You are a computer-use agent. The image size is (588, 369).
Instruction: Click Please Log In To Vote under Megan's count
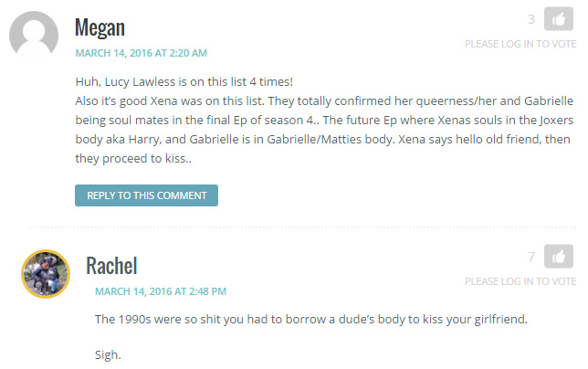pyautogui.click(x=520, y=44)
